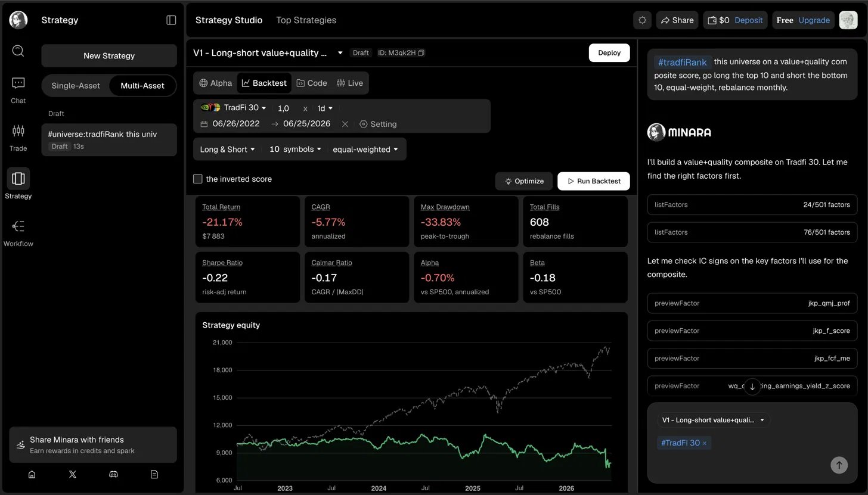Open the Top Strategies tab
This screenshot has height=495, width=868.
tap(306, 20)
